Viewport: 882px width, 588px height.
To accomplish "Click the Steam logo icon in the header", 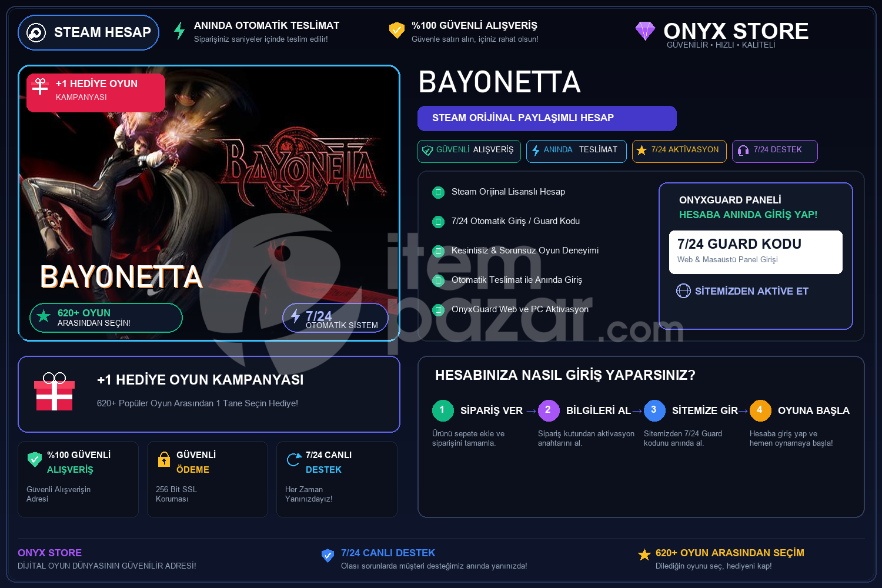I will [36, 32].
